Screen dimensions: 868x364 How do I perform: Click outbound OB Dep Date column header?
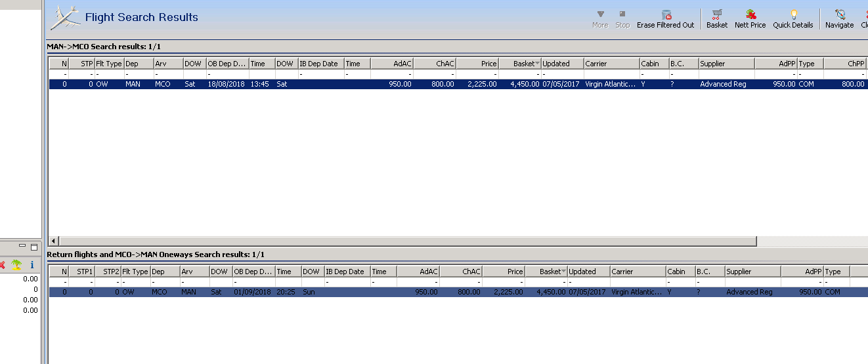[227, 64]
